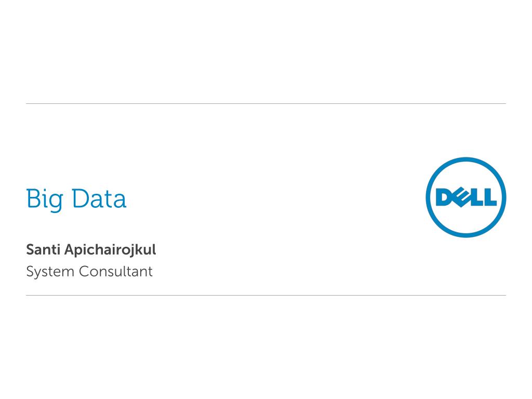532x399 pixels.
Task: Click the capital A in "Apichairojkul"
Action: tap(69, 250)
